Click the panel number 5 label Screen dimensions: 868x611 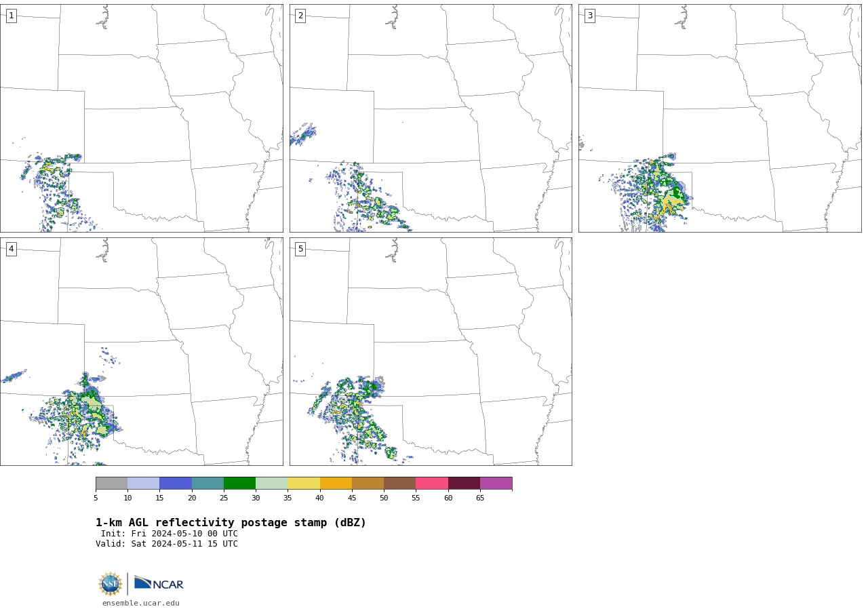300,249
